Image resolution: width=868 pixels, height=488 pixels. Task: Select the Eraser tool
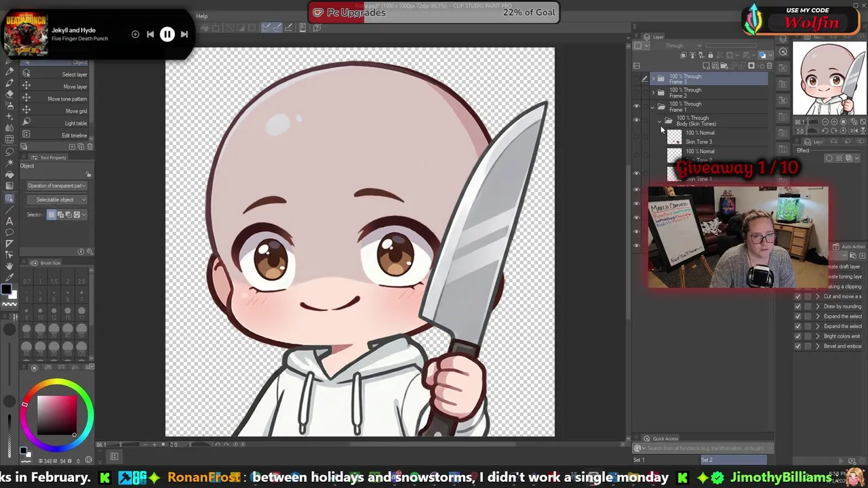tap(9, 94)
